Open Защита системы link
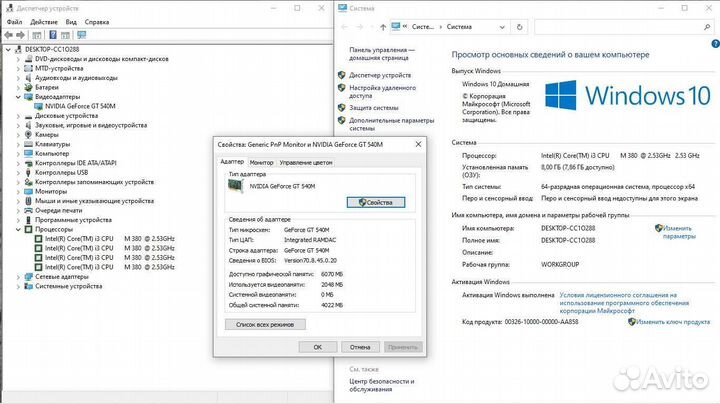This screenshot has height=404, width=720. click(373, 107)
